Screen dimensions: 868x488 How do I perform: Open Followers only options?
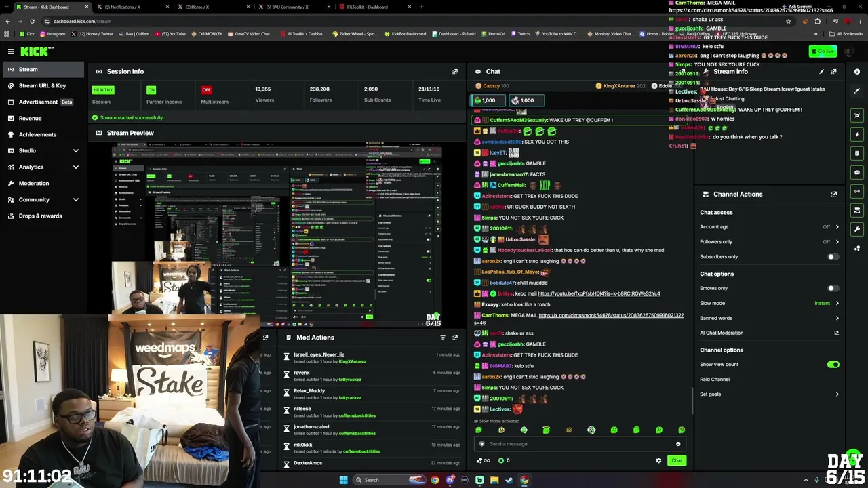click(769, 242)
